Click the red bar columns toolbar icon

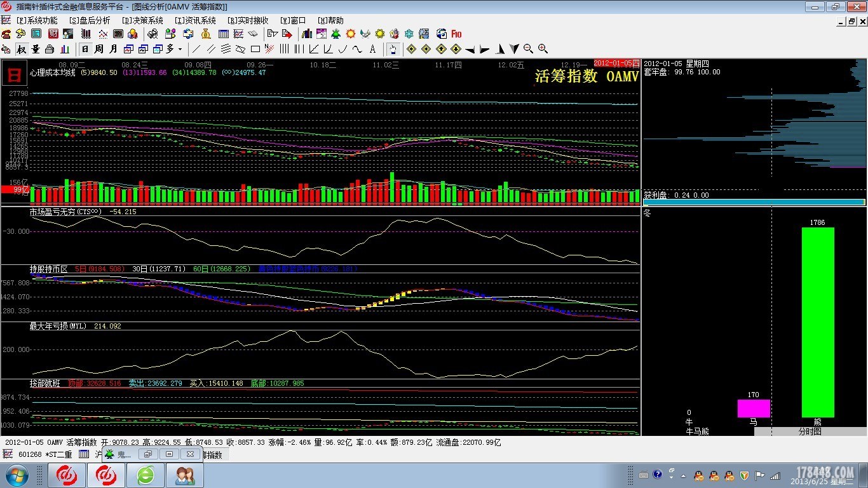click(x=86, y=34)
